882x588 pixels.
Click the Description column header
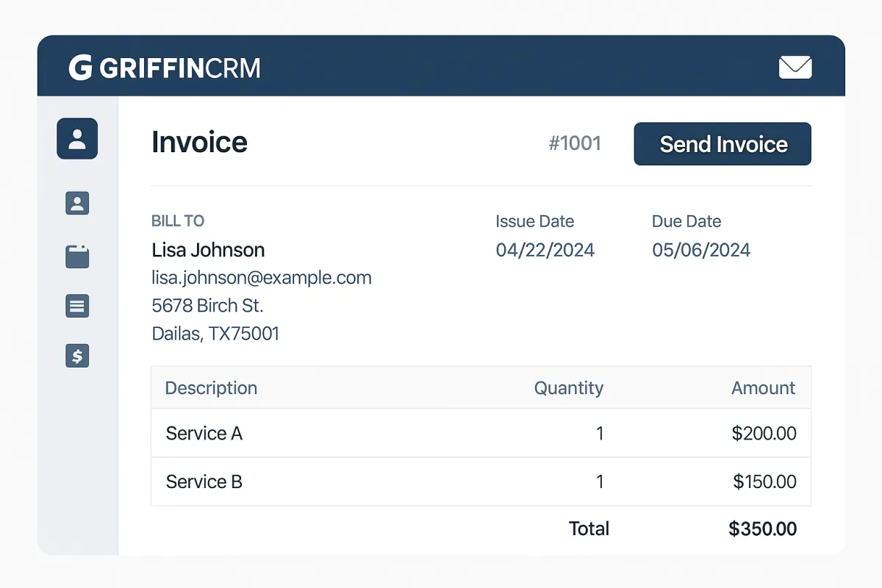[211, 388]
